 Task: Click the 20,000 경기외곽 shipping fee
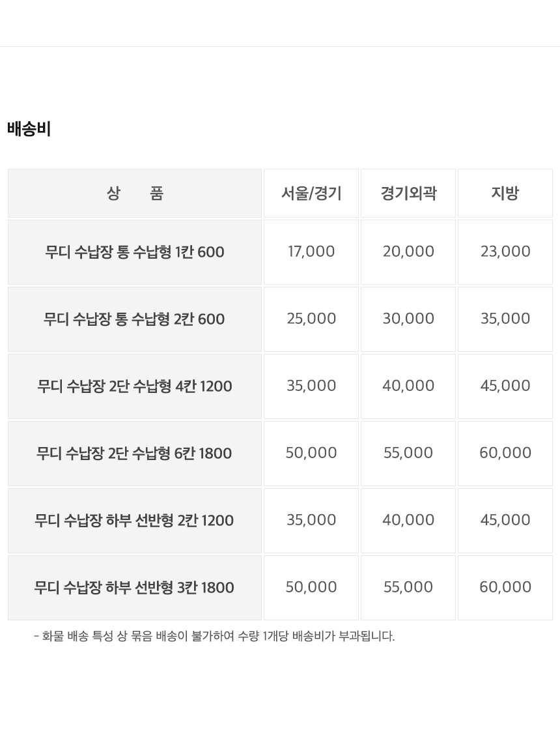point(408,252)
